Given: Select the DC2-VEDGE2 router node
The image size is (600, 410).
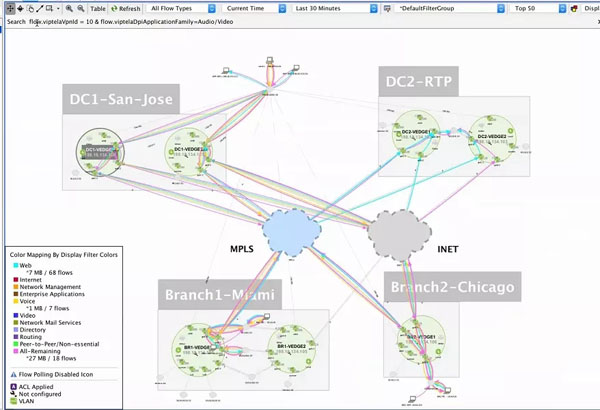Looking at the screenshot, I should 492,139.
